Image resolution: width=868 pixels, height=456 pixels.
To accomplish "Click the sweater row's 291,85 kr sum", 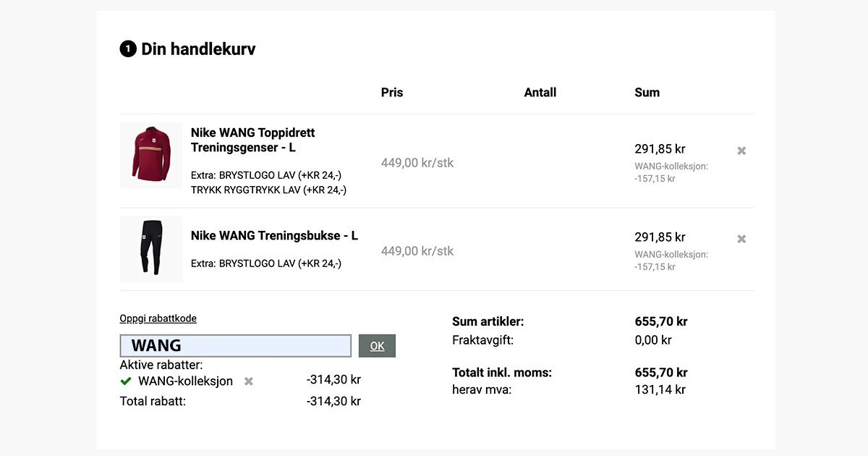I will coord(660,149).
